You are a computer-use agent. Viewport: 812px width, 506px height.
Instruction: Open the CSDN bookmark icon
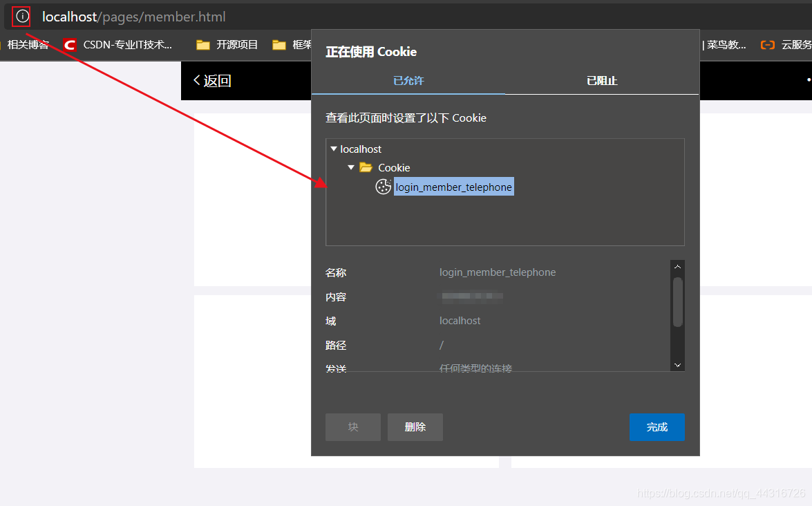coord(69,45)
